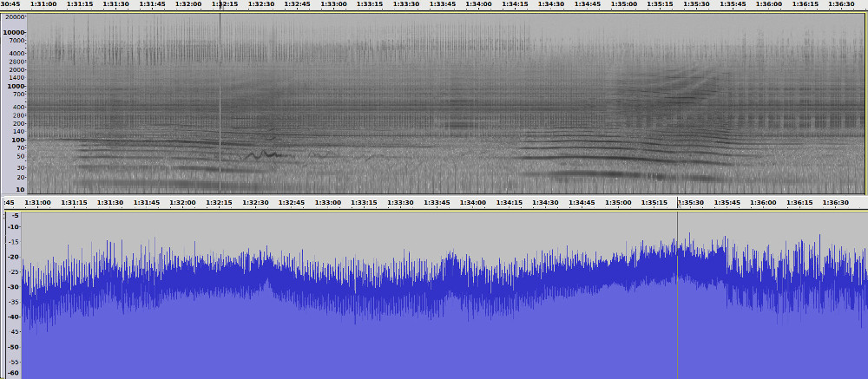
Task: Click the vertical cursor line in the waveform
Action: 677,295
